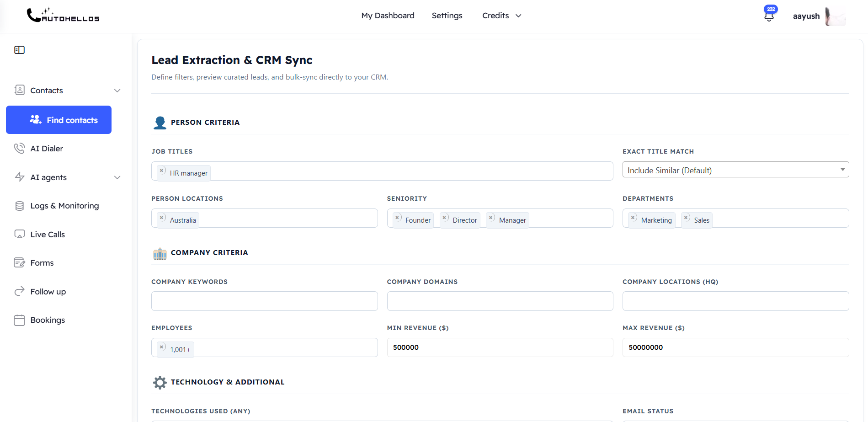Focus the Seniority field
Screen dimensions: 868x422
[x=500, y=218]
